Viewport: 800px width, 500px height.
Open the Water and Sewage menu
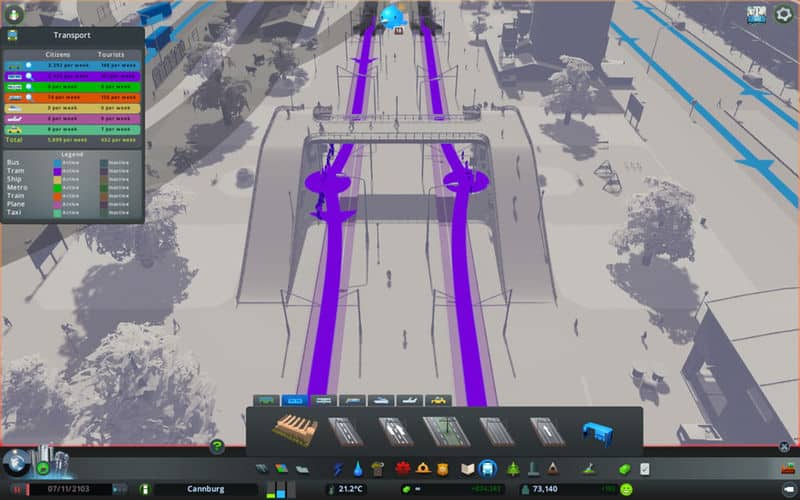[x=357, y=468]
